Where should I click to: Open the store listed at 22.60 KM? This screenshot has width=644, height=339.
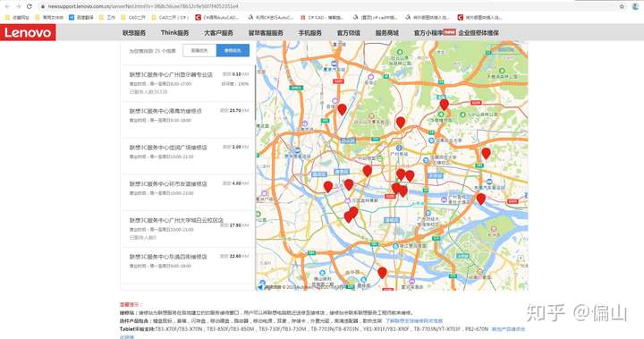click(x=188, y=266)
